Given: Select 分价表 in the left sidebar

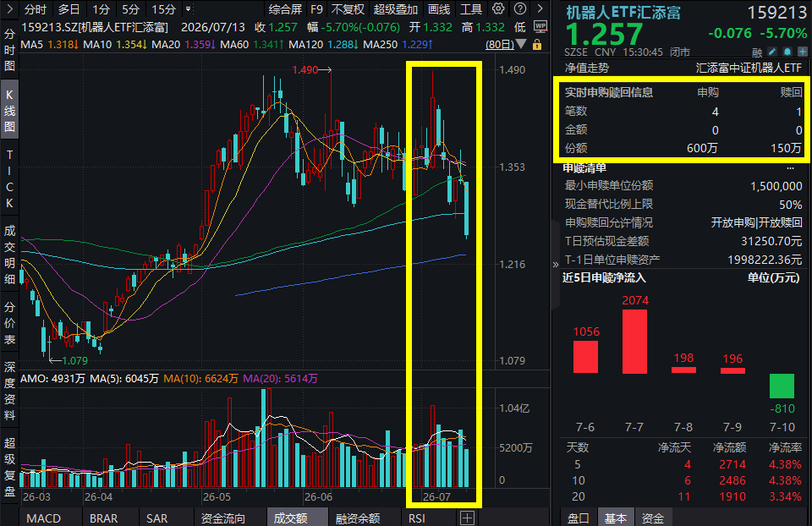Looking at the screenshot, I should (x=9, y=323).
